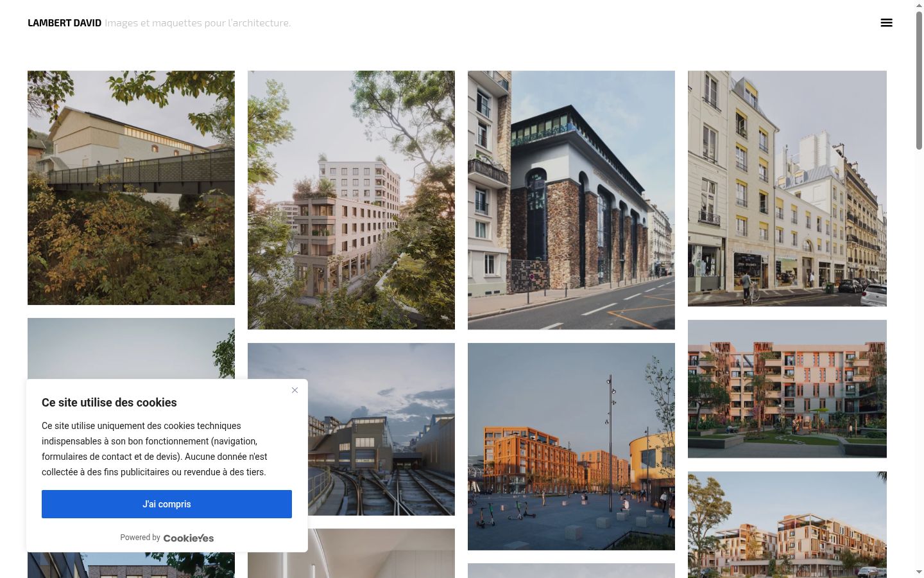The width and height of the screenshot is (924, 578).
Task: Click the "Powered by" text
Action: click(140, 538)
